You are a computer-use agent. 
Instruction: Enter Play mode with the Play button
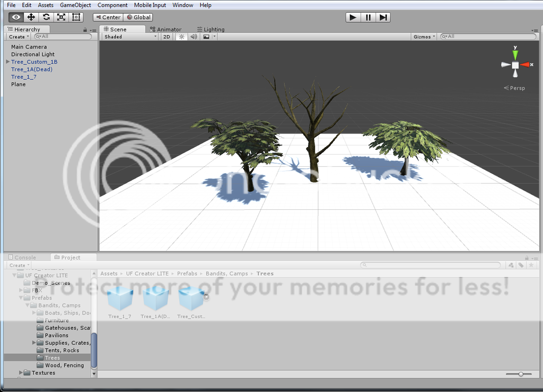[x=353, y=17]
